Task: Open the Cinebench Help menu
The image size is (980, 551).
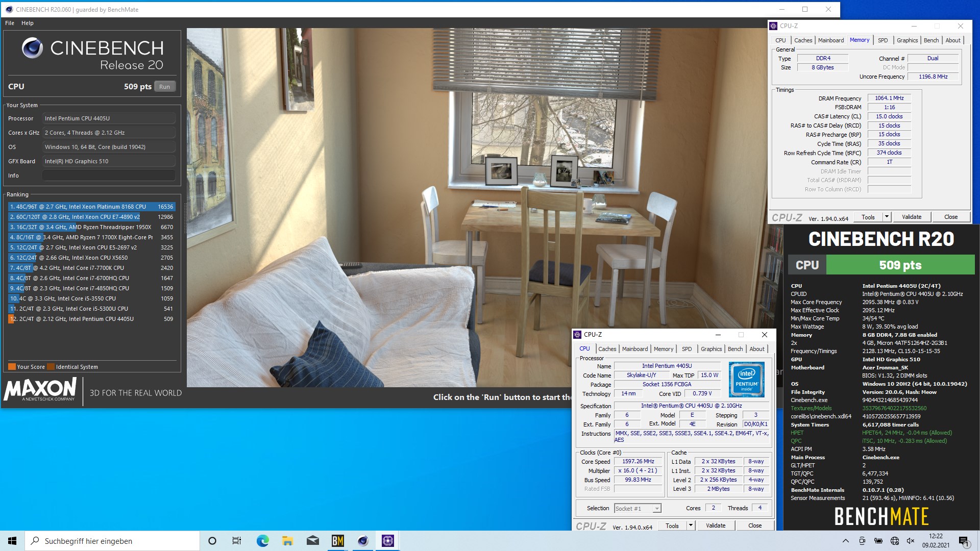Action: (28, 23)
